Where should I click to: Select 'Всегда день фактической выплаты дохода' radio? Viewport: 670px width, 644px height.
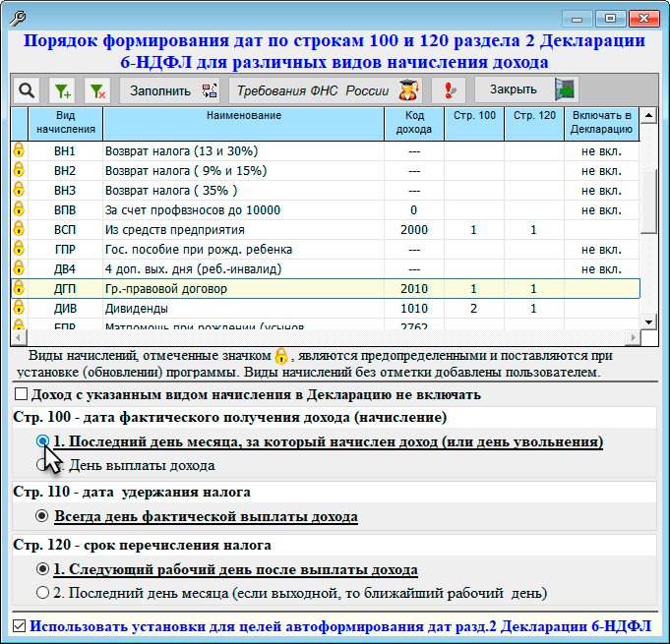[42, 516]
